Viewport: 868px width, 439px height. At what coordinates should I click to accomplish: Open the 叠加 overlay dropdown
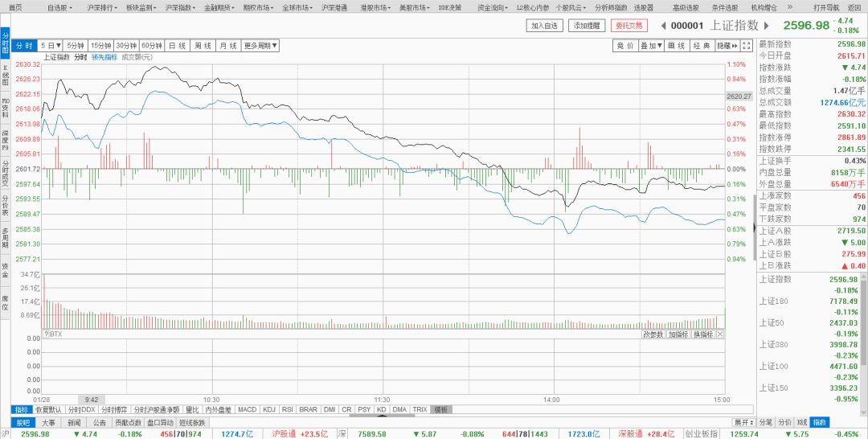point(651,46)
